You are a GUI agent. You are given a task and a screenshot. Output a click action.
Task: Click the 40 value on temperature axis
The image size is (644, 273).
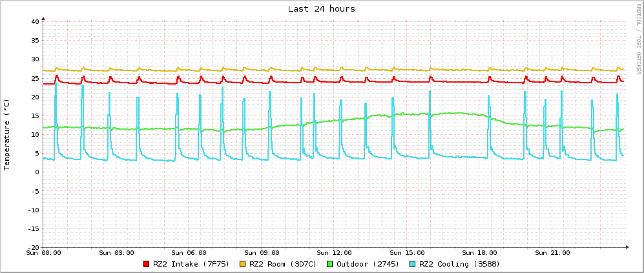point(36,21)
